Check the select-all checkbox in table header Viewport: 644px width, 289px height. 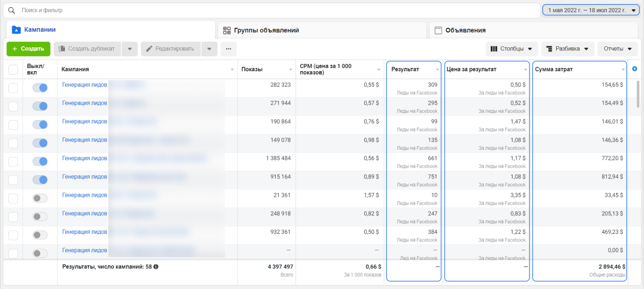point(13,69)
